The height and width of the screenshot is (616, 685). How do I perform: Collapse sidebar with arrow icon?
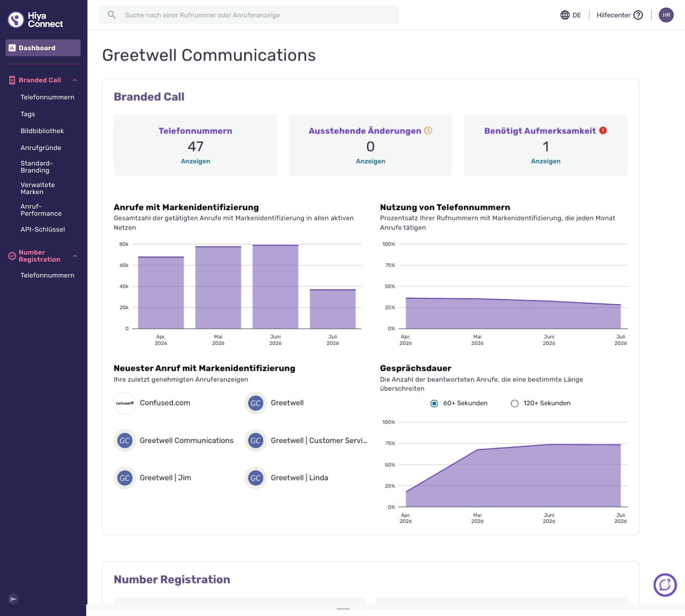coord(13,599)
